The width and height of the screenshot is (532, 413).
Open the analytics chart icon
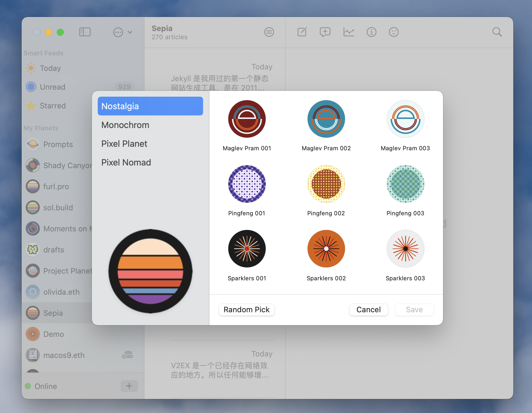349,32
